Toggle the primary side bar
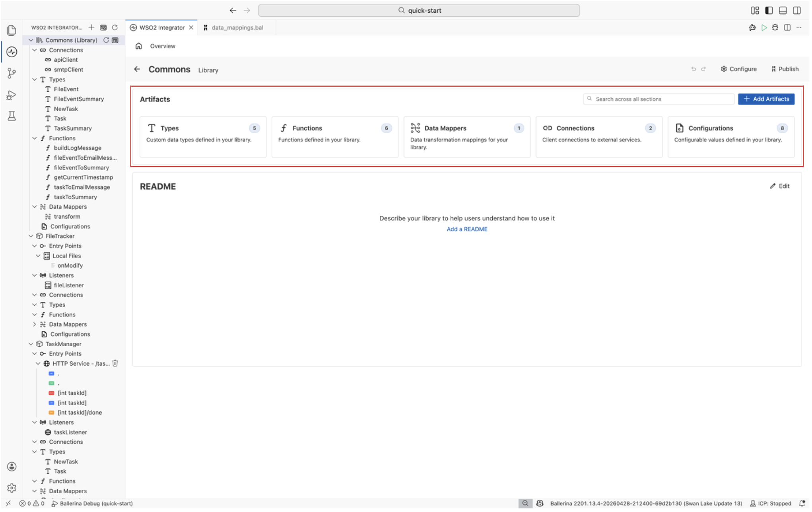Viewport: 812px width, 512px height. coord(769,10)
